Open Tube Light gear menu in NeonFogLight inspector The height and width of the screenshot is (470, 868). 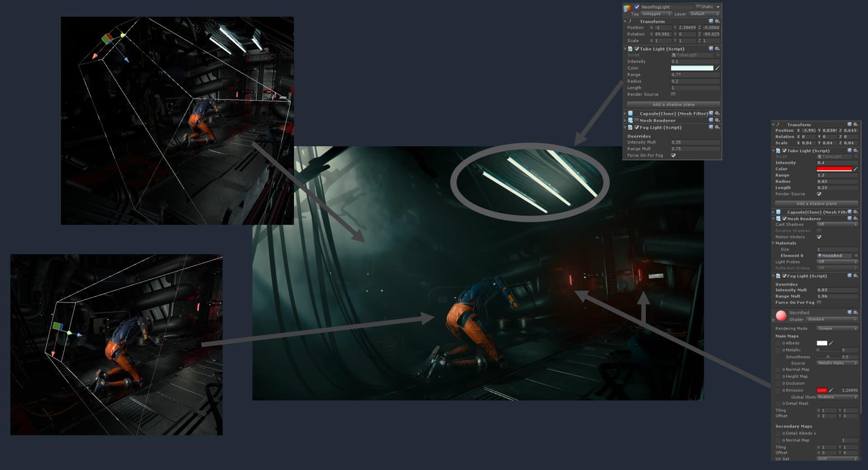pyautogui.click(x=717, y=48)
